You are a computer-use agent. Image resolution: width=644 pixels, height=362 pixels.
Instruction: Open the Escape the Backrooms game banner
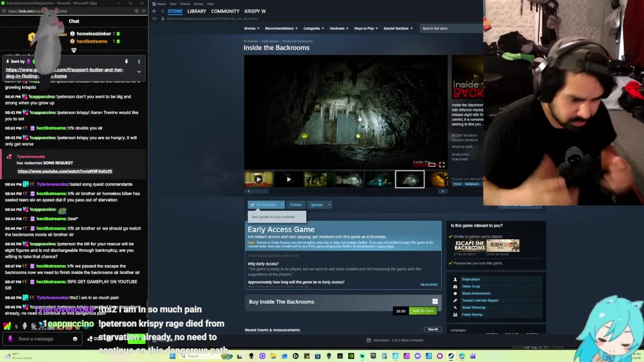point(469,245)
